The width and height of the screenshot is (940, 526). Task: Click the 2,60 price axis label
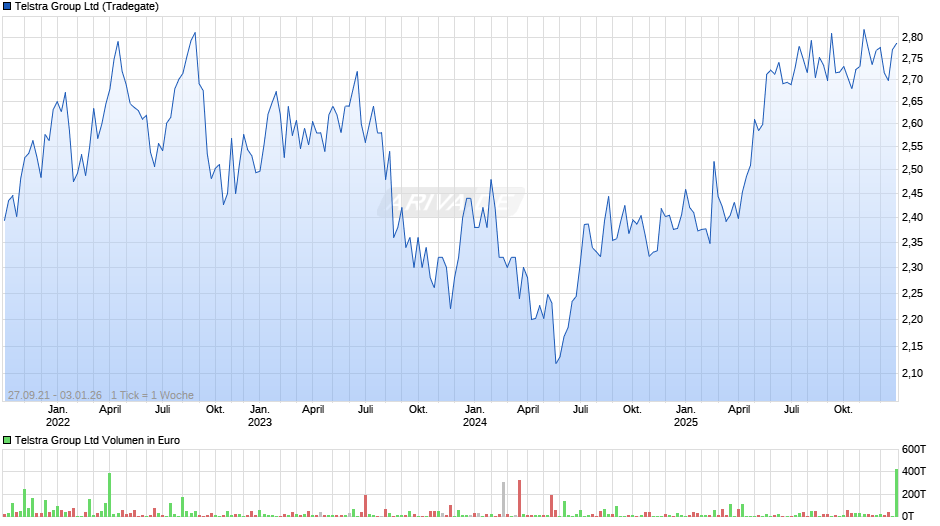tap(912, 124)
